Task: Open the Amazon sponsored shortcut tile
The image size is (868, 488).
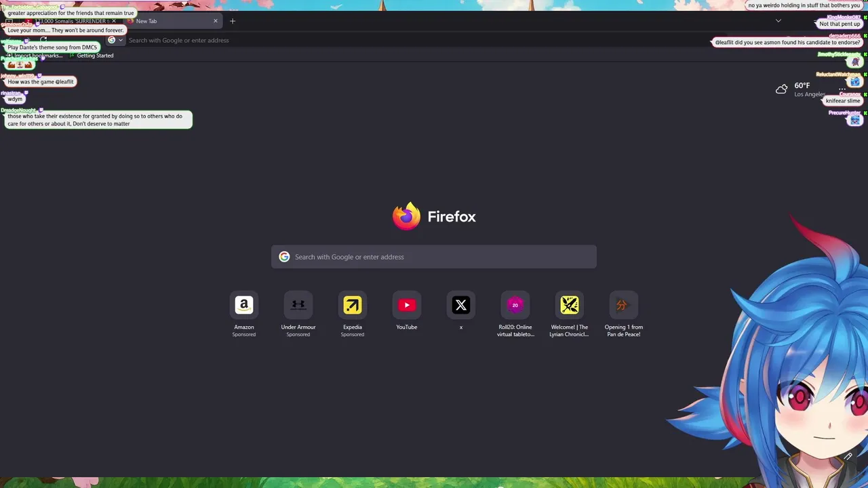Action: (x=244, y=305)
